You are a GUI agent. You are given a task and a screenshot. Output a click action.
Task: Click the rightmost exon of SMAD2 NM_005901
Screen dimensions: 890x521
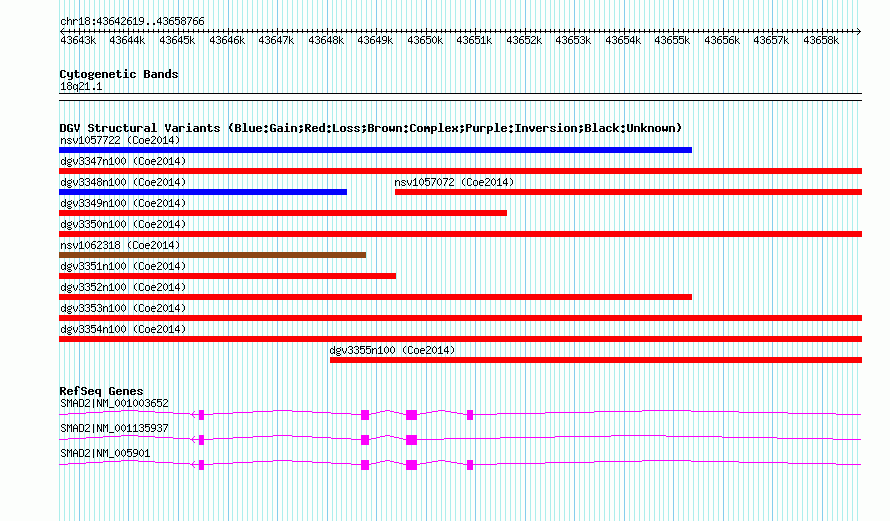click(x=470, y=465)
